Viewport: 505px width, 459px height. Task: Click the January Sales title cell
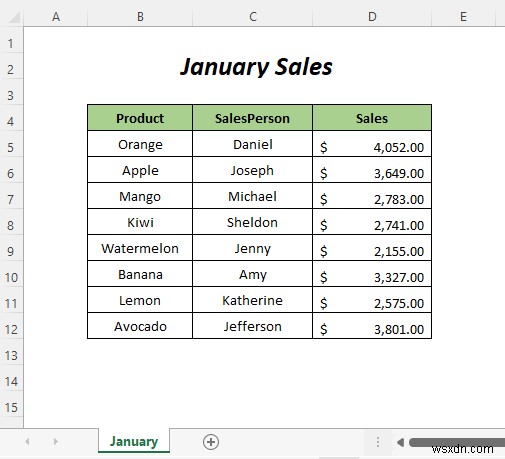256,67
